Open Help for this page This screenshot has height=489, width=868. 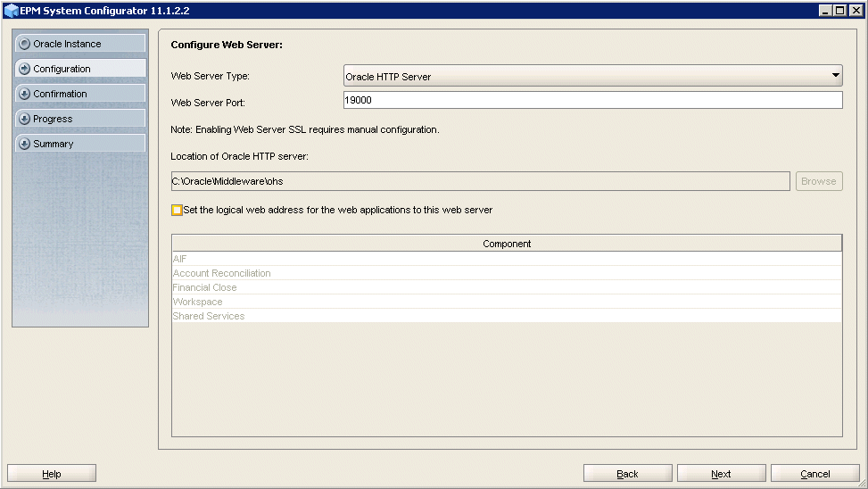pos(52,474)
